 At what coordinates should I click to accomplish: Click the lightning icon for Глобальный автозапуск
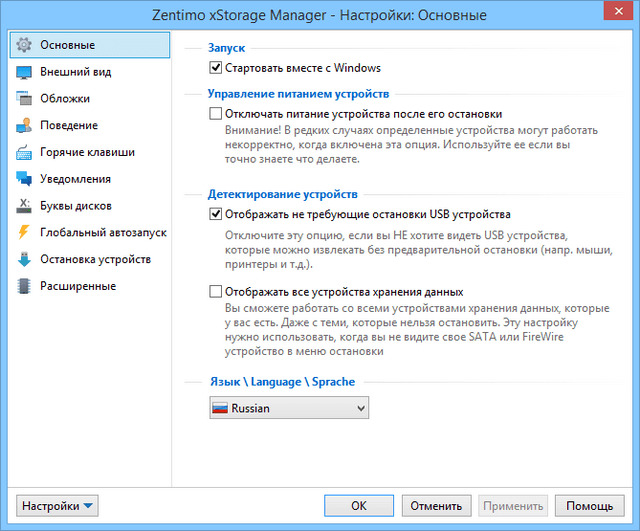[25, 233]
